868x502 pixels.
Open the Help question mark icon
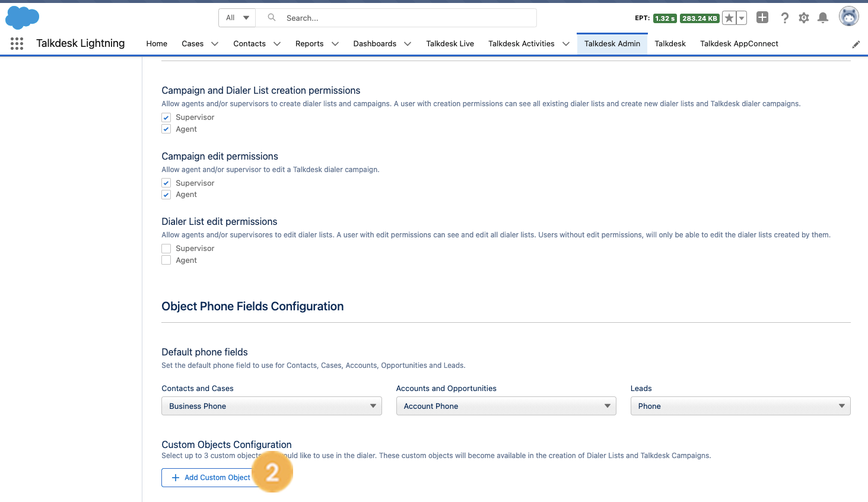click(784, 18)
